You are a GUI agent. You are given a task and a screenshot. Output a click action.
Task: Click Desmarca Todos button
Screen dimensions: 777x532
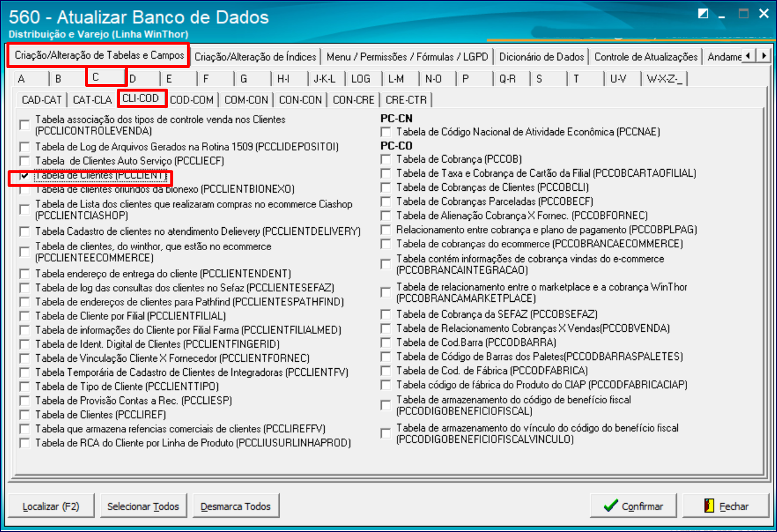[x=236, y=506]
